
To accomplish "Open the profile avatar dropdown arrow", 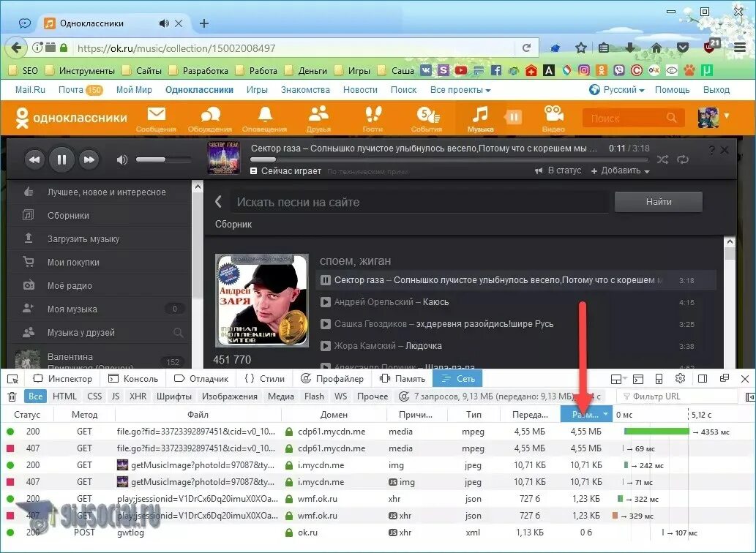I will 727,116.
